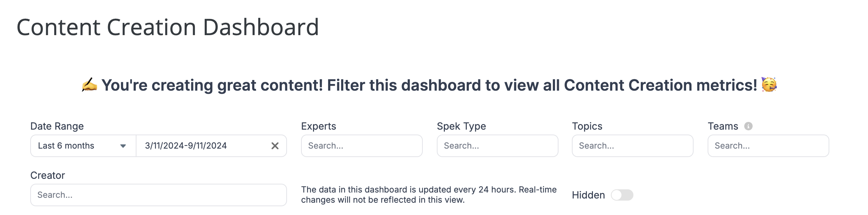Open the Experts search dropdown

tap(362, 146)
